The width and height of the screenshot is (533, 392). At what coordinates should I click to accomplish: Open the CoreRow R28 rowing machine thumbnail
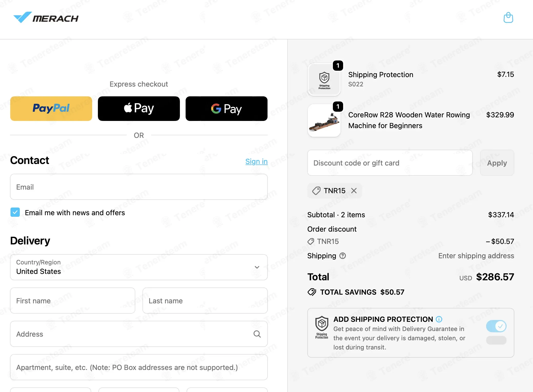point(324,120)
